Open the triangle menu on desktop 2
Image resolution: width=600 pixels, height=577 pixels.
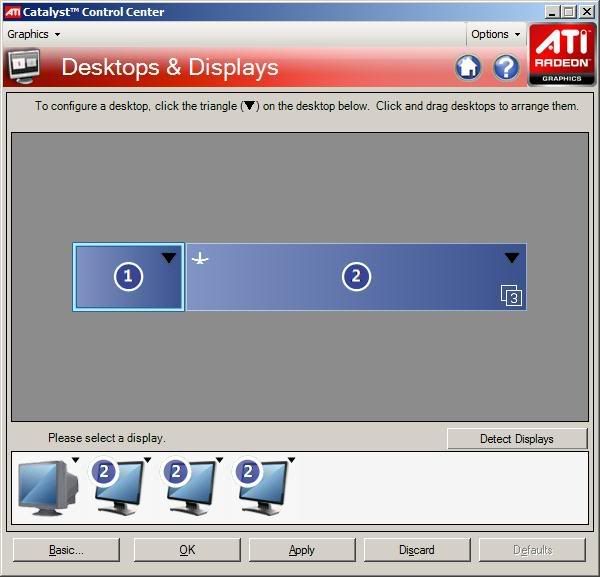click(x=512, y=258)
